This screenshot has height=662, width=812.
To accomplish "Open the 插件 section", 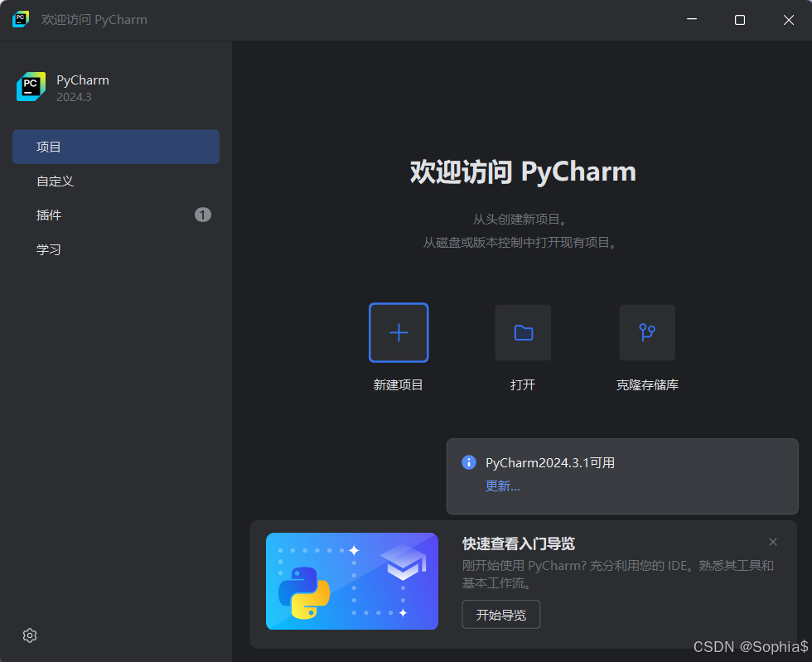I will (115, 215).
